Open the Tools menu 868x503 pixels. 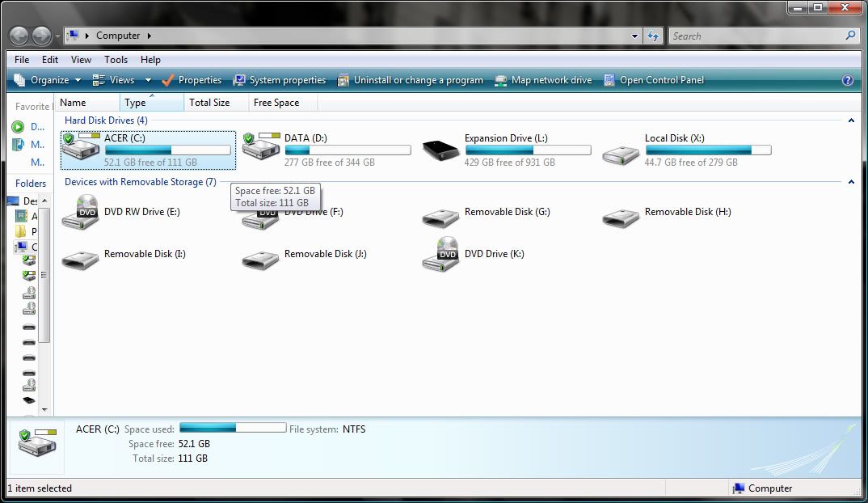pos(116,60)
